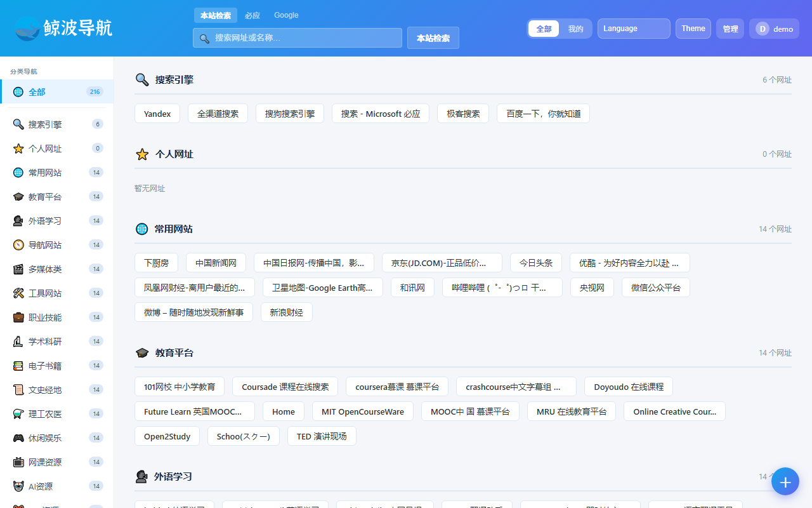Open the Language dropdown
Viewport: 812px width, 508px height.
[x=634, y=29]
